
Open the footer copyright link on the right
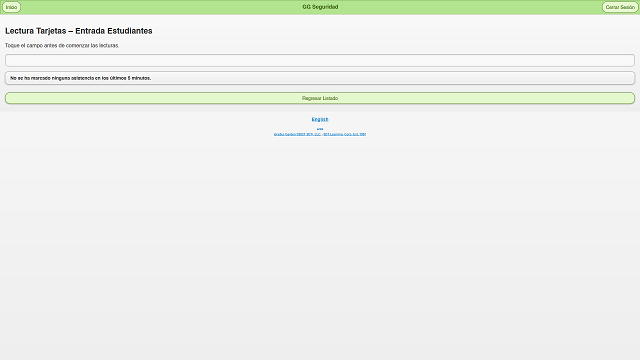pyautogui.click(x=345, y=134)
